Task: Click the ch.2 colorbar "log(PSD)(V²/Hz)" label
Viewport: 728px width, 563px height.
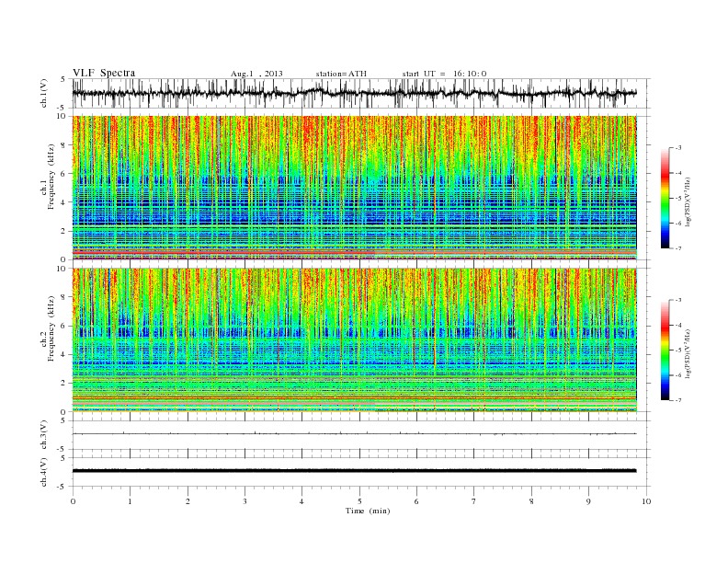Action: point(688,352)
